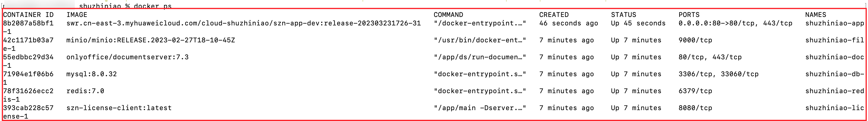
Task: Click the minio/minio RELEASE image name
Action: click(150, 40)
